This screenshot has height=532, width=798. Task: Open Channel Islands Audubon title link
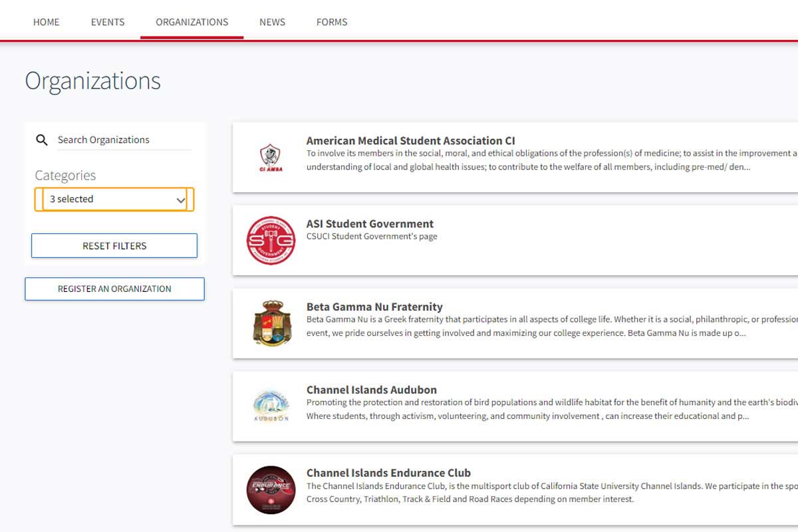[x=371, y=390]
